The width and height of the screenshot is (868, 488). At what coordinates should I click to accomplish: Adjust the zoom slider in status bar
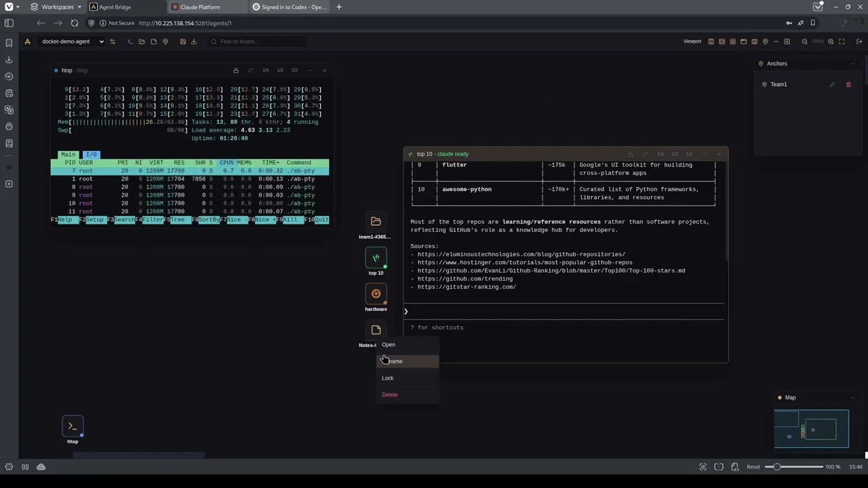point(794,467)
